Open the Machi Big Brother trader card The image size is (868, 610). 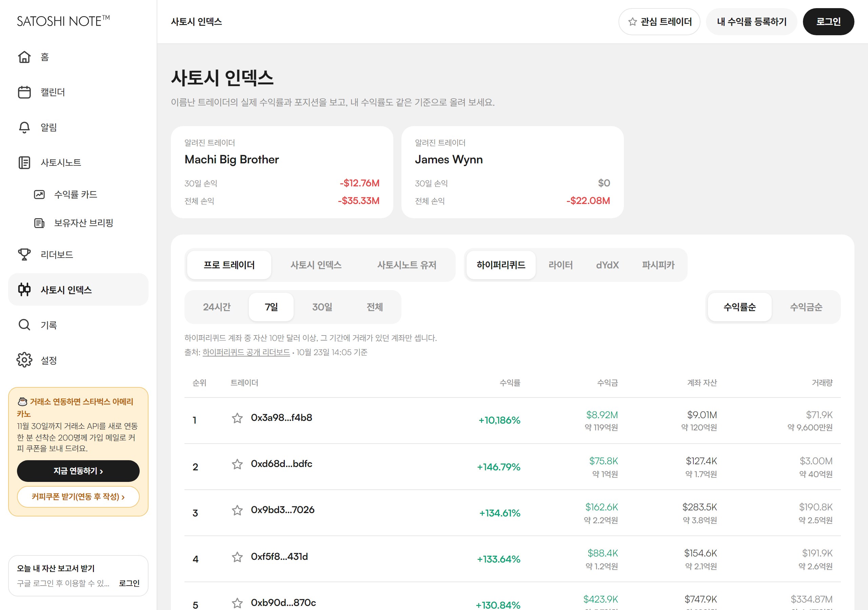tap(282, 172)
